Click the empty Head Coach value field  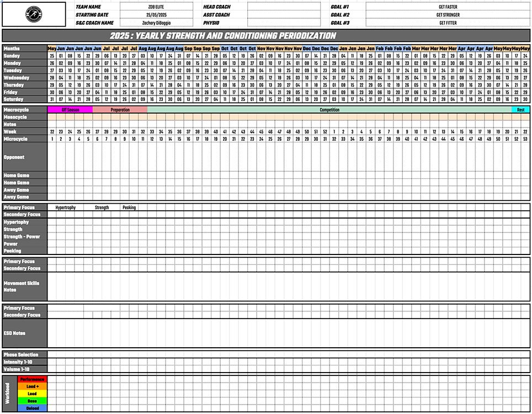tap(283, 7)
